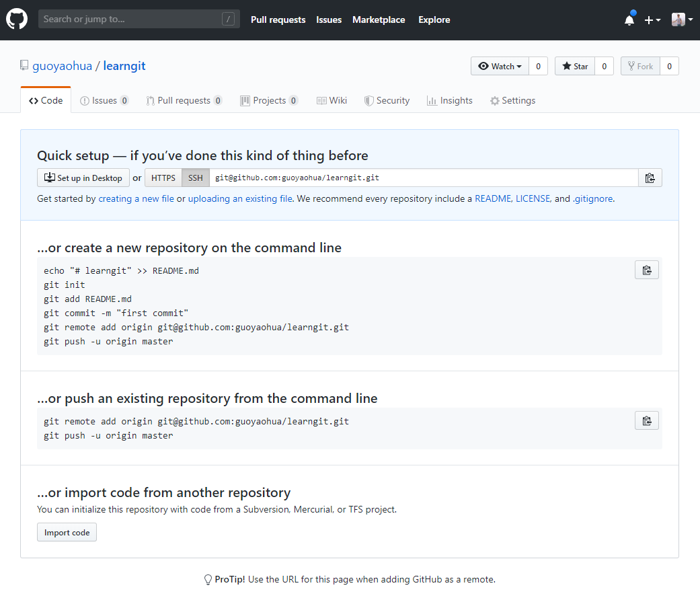Copy the SSH clone URL to clipboard
The width and height of the screenshot is (700, 602).
[650, 178]
